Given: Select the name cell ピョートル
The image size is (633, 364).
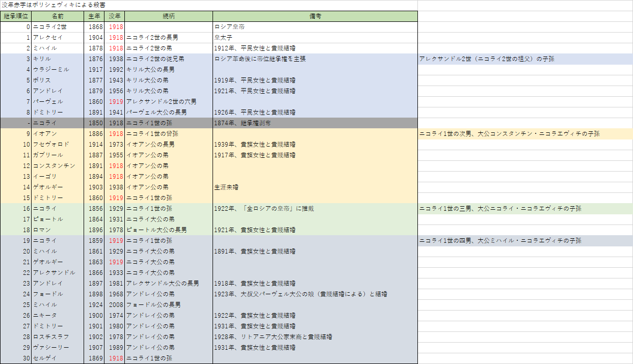Looking at the screenshot, I should click(58, 219).
